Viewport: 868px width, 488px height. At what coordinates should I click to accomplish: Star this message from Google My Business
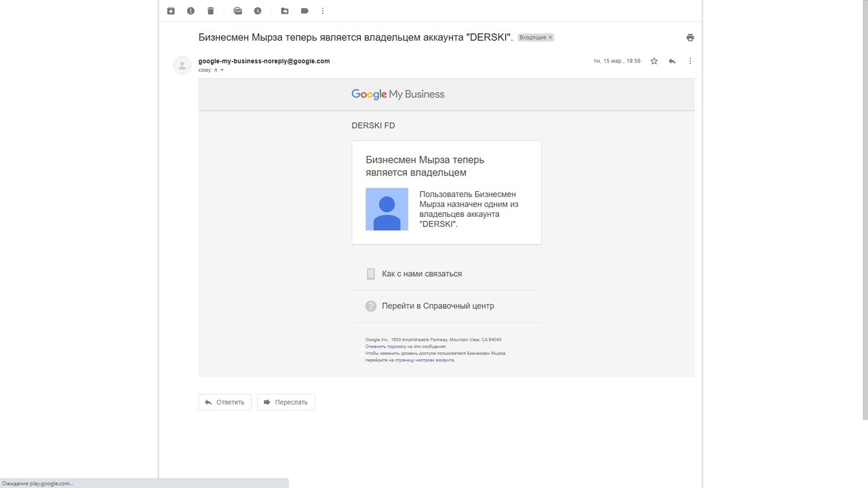pos(654,61)
